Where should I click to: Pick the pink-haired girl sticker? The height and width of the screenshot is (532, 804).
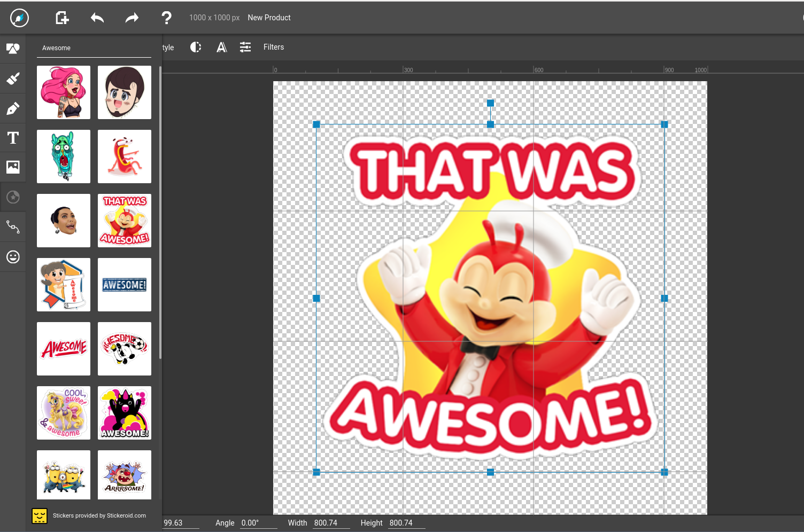tap(64, 92)
